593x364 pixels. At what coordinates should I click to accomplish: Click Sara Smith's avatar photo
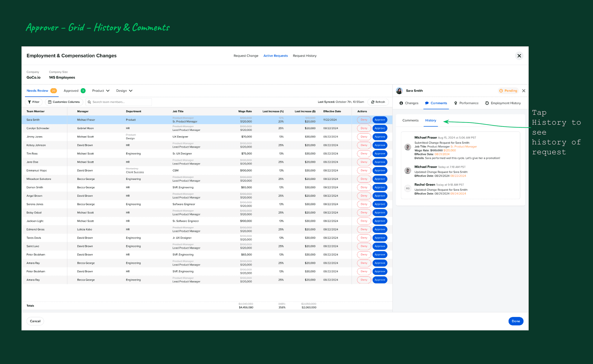(399, 91)
